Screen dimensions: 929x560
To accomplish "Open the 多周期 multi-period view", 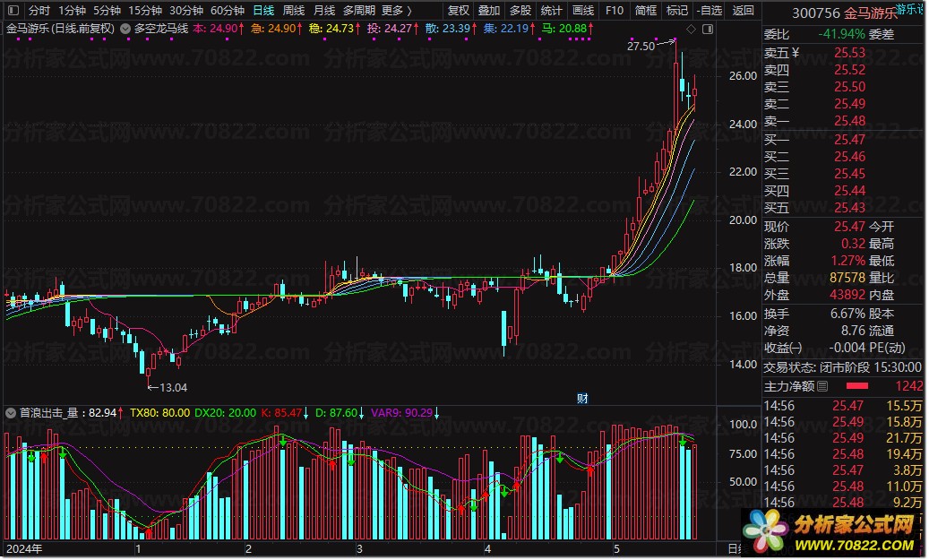I will click(359, 10).
